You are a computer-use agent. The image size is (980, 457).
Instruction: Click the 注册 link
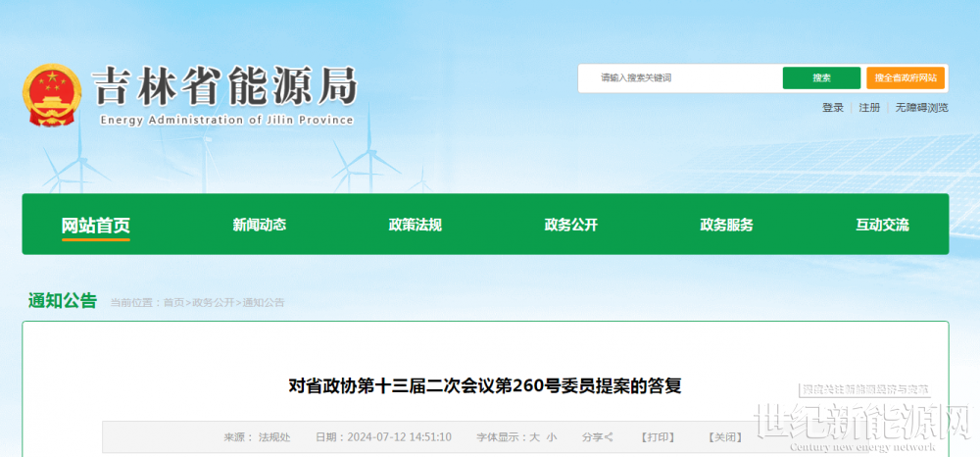click(869, 108)
